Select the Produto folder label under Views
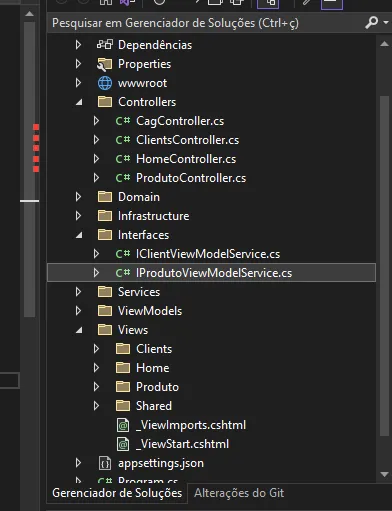 157,387
